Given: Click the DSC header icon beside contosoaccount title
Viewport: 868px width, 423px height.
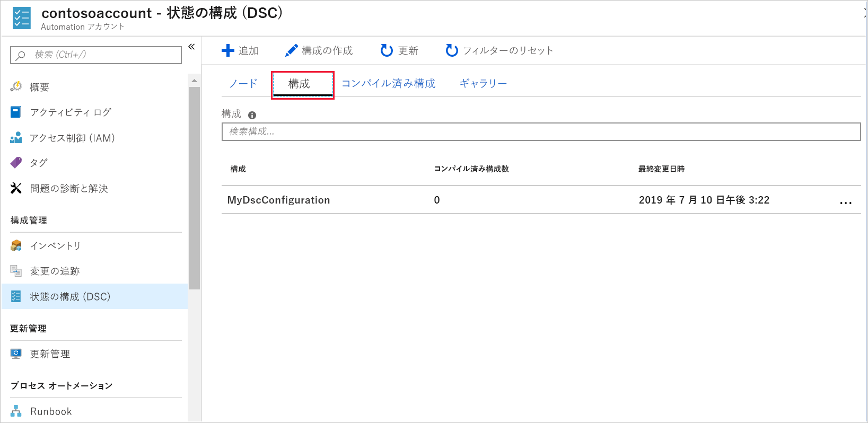Looking at the screenshot, I should 22,18.
